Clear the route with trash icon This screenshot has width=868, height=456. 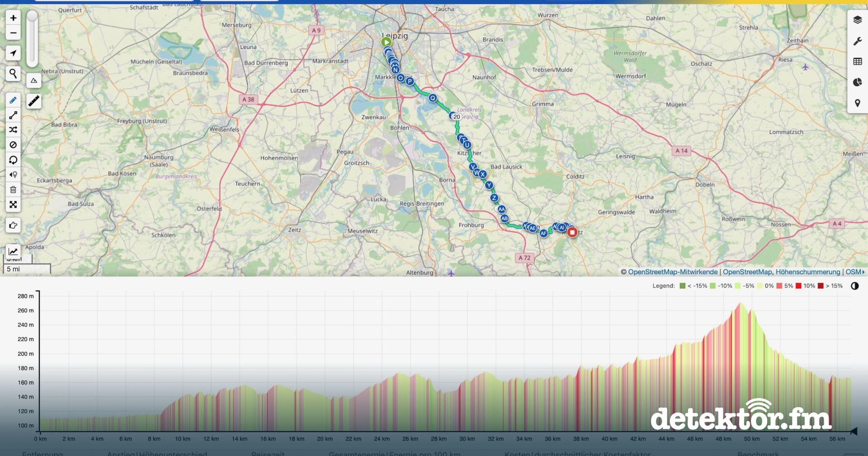tap(13, 190)
